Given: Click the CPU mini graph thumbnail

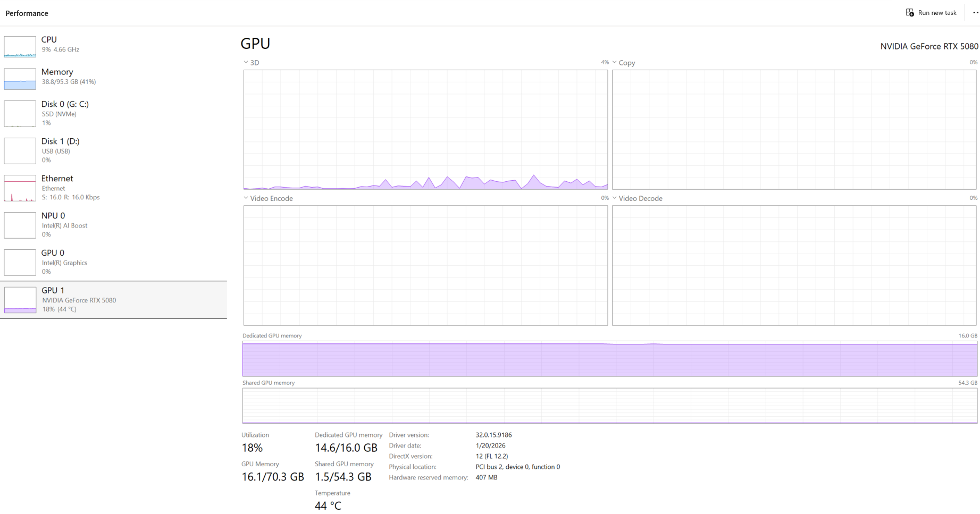Looking at the screenshot, I should (x=20, y=47).
